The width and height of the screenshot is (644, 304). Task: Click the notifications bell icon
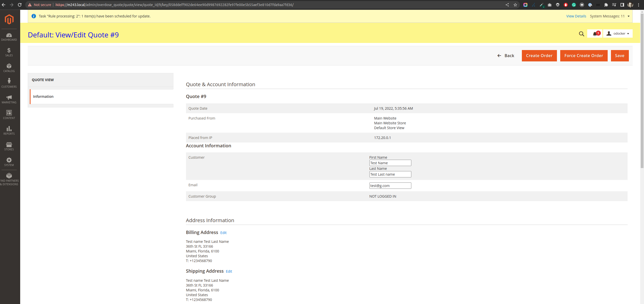[595, 34]
